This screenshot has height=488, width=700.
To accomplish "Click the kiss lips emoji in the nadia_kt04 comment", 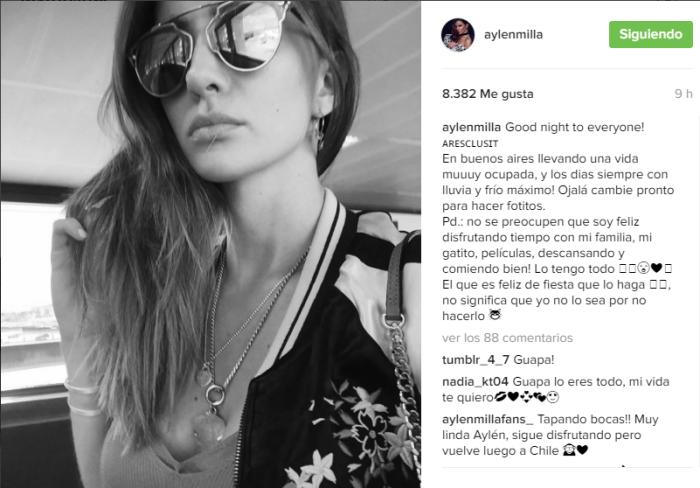I will click(x=500, y=396).
